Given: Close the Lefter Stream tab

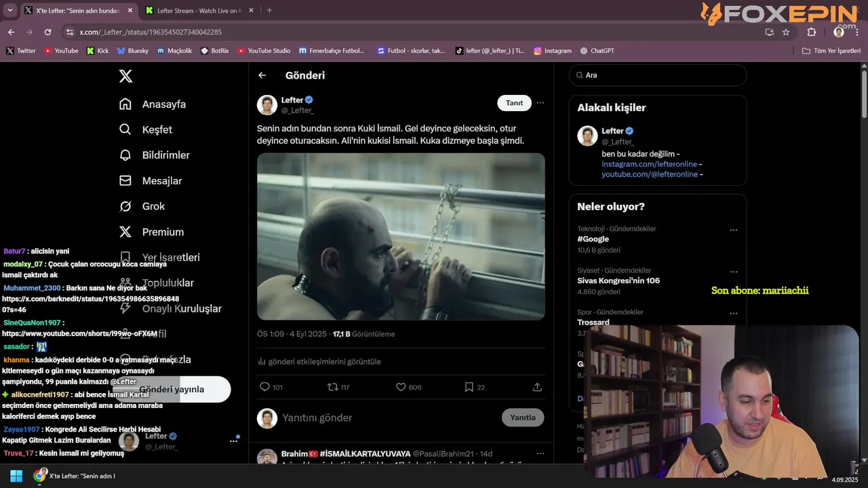Looking at the screenshot, I should [x=252, y=11].
